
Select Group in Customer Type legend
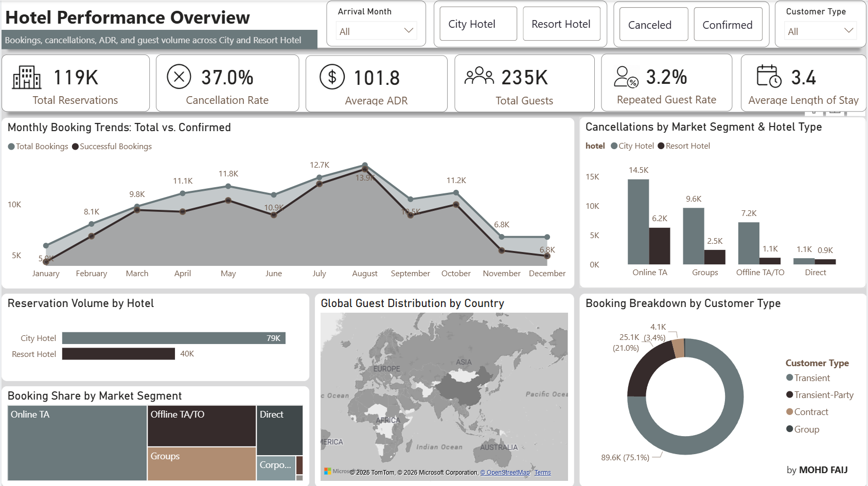[803, 429]
